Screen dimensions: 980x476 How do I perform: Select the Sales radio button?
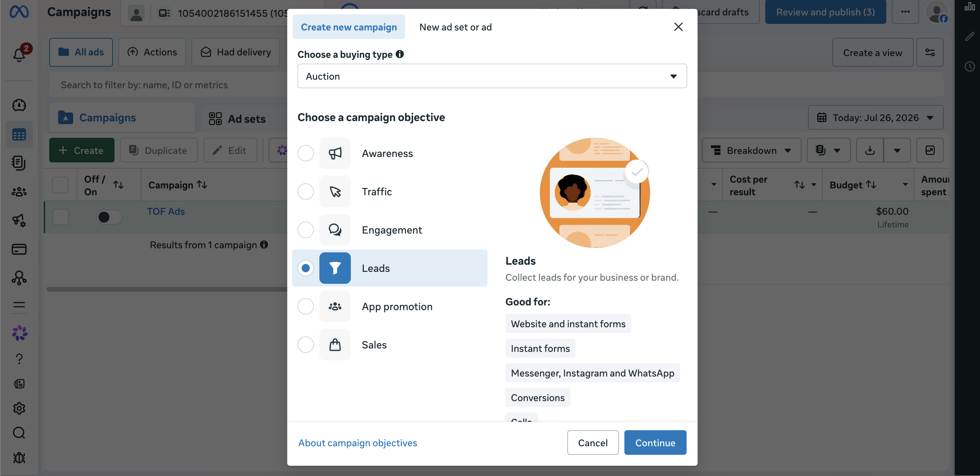click(305, 345)
